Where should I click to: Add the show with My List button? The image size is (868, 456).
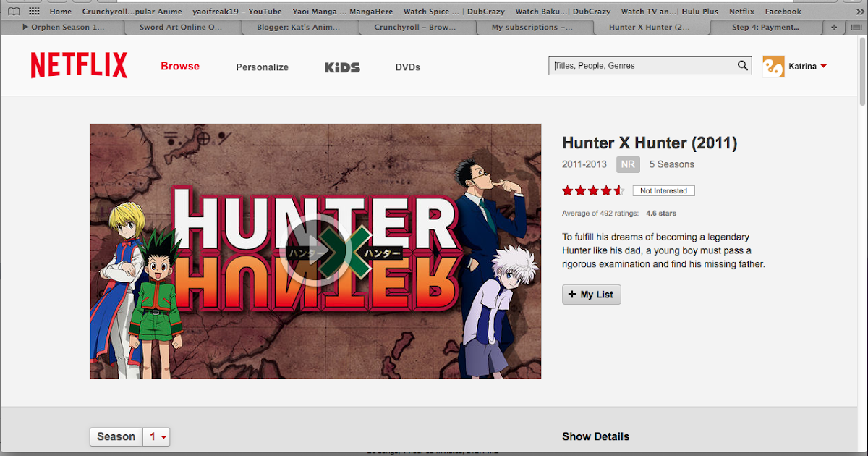tap(592, 295)
